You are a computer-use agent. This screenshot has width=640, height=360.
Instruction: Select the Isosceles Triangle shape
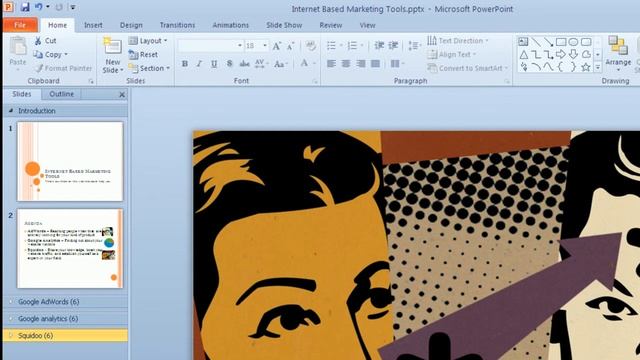(x=523, y=54)
